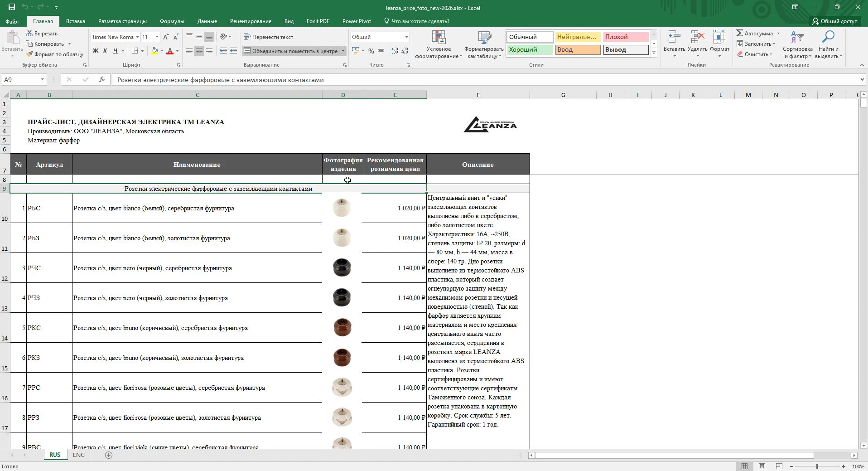Increase font size with the larger A icon
The height and width of the screenshot is (471, 868).
(166, 37)
